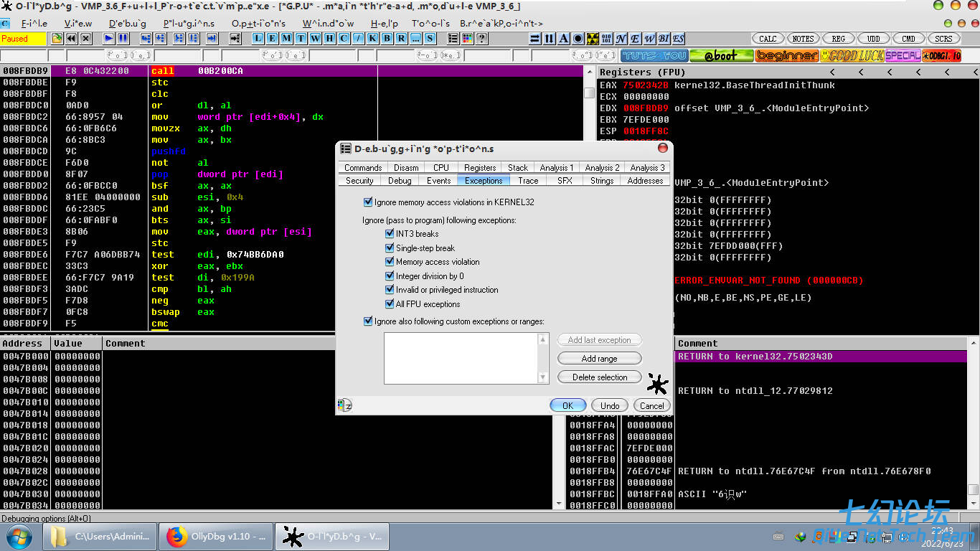980x551 pixels.
Task: Toggle Single-step break checkbox
Action: click(x=390, y=248)
